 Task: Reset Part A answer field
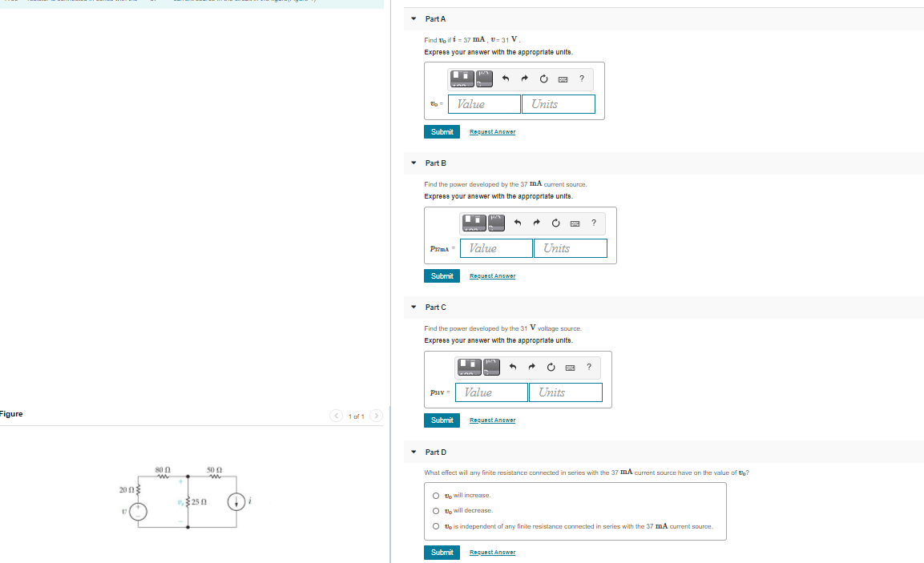(543, 79)
